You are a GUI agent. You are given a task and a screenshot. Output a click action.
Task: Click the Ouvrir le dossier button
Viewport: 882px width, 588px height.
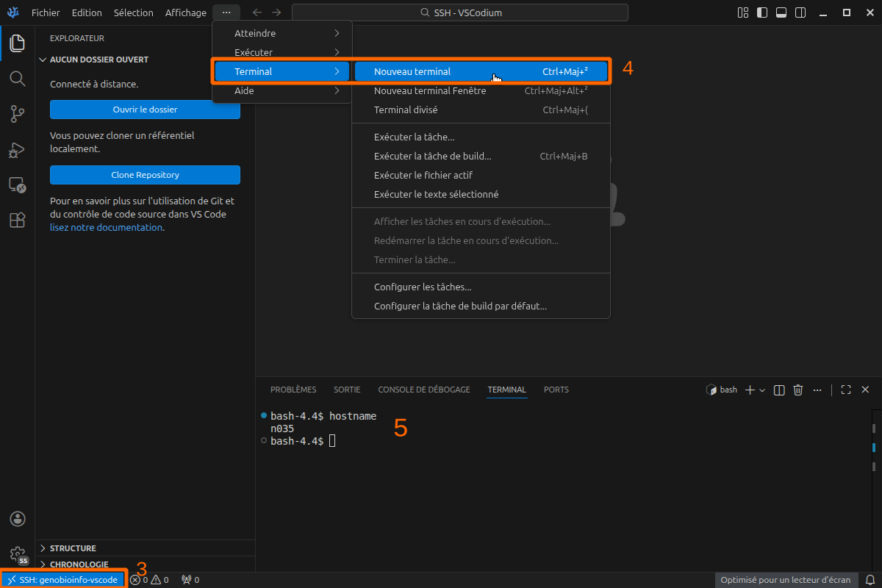[x=145, y=110]
